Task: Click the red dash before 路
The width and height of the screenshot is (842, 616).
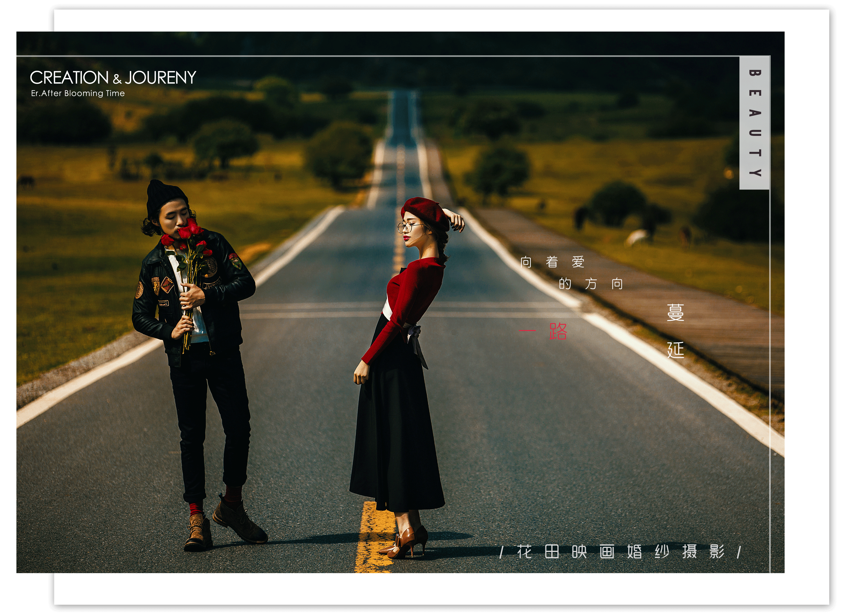Action: click(527, 330)
